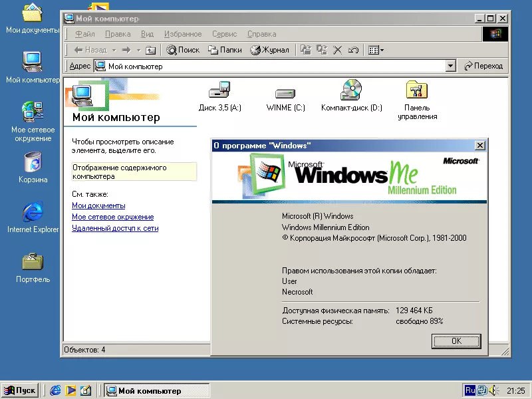532x399 pixels.
Task: Click the monitor tray icon beside Ru
Action: click(482, 390)
